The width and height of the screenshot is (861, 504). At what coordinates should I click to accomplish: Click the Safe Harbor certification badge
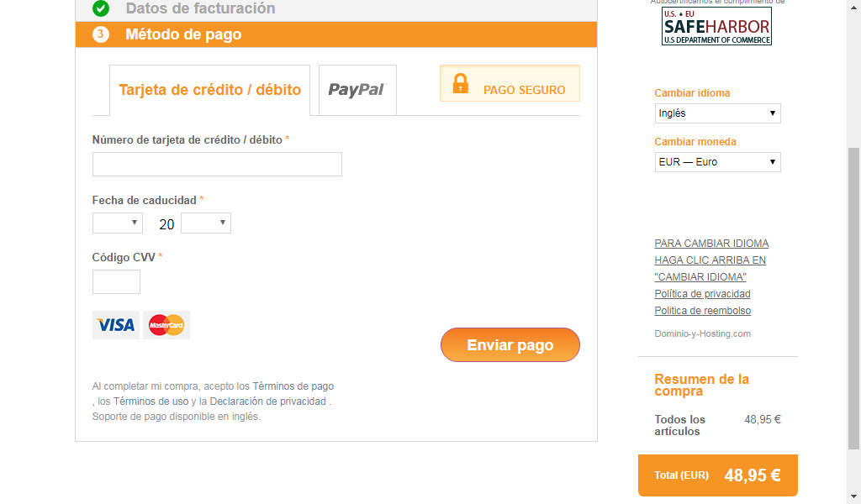click(716, 26)
